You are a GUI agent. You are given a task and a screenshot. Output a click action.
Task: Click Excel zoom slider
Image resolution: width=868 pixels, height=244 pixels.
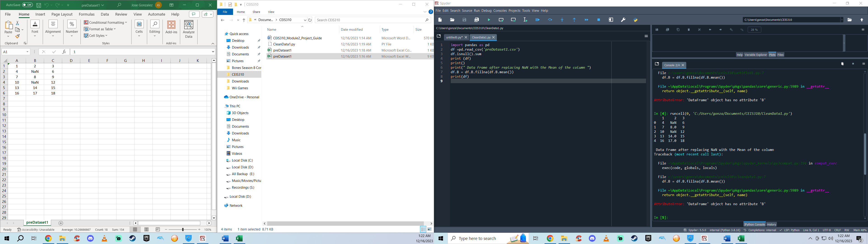point(183,230)
